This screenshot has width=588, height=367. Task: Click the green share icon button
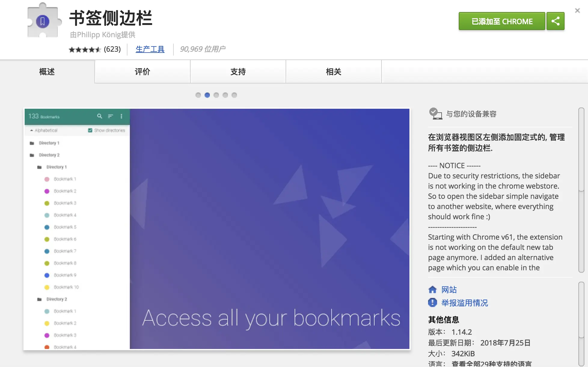[x=555, y=21]
